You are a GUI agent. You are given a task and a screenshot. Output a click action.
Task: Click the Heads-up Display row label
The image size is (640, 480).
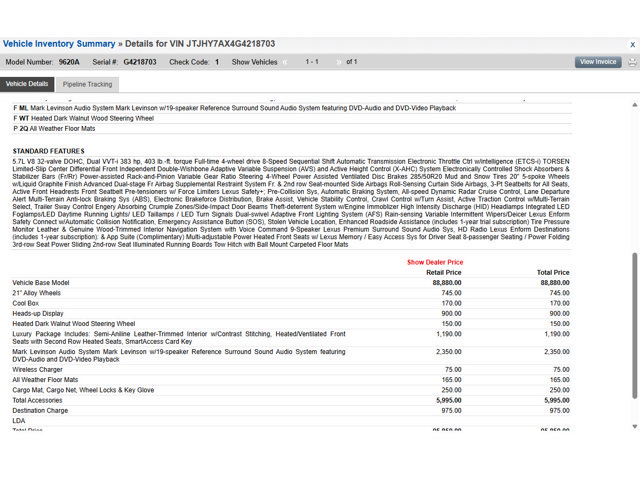(x=38, y=313)
